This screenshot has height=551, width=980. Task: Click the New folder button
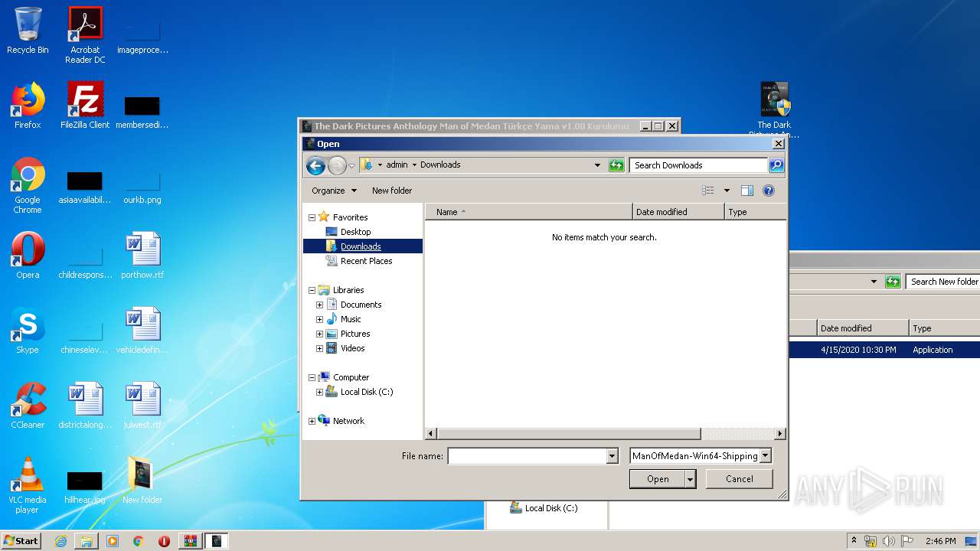(x=392, y=191)
